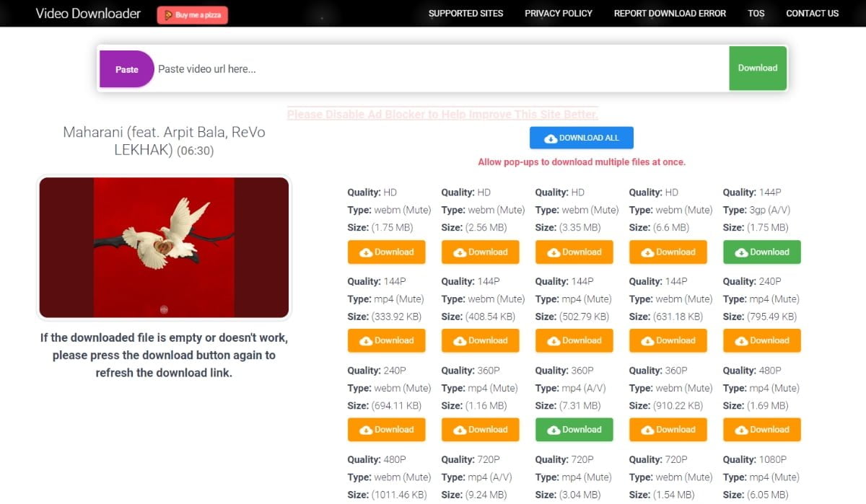Open the REPORT DOWNLOAD ERROR page

[670, 13]
